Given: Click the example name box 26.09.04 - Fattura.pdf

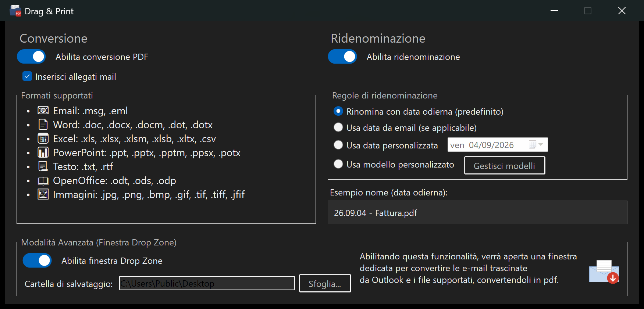Looking at the screenshot, I should 477,213.
